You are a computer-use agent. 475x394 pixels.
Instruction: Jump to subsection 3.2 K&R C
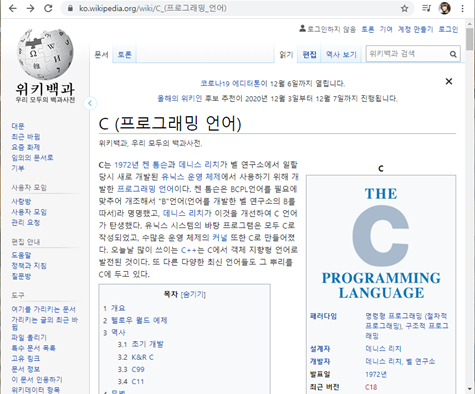pos(136,357)
